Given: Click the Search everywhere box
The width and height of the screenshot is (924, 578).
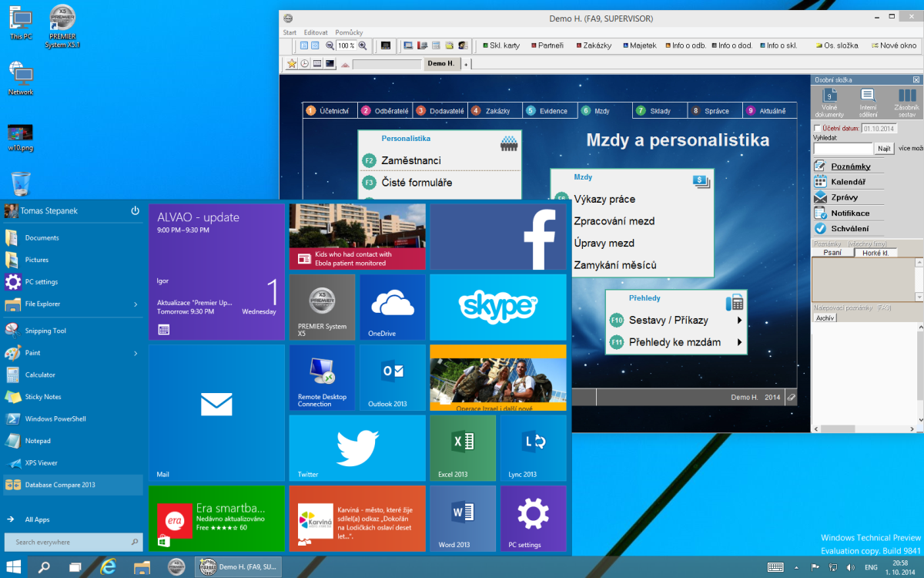Looking at the screenshot, I should pos(74,542).
